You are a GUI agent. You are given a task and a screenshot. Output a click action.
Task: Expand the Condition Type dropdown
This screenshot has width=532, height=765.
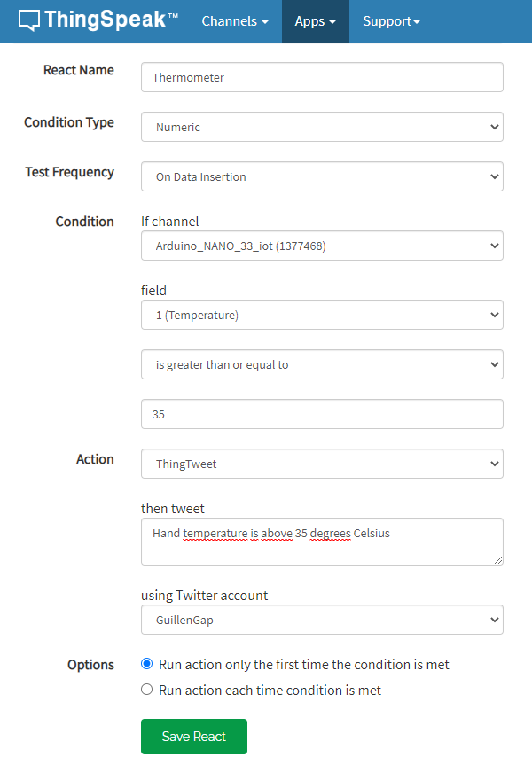pyautogui.click(x=322, y=127)
